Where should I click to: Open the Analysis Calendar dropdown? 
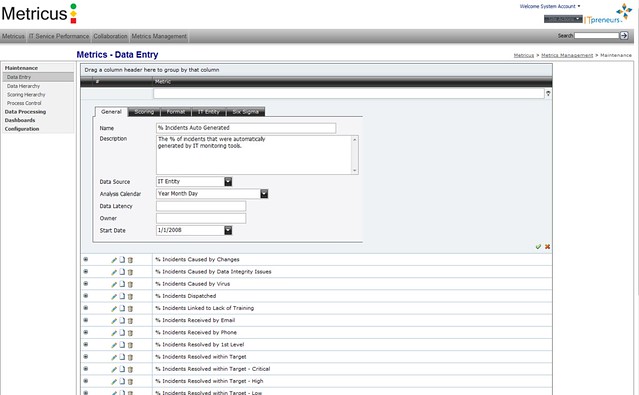tap(264, 194)
